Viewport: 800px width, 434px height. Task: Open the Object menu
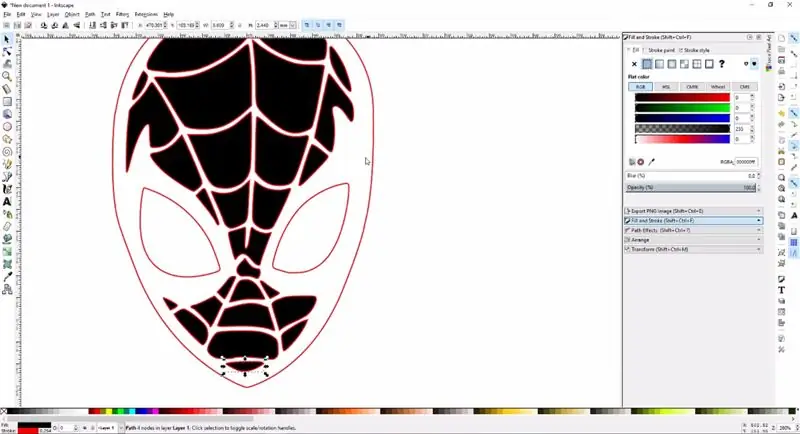point(72,14)
